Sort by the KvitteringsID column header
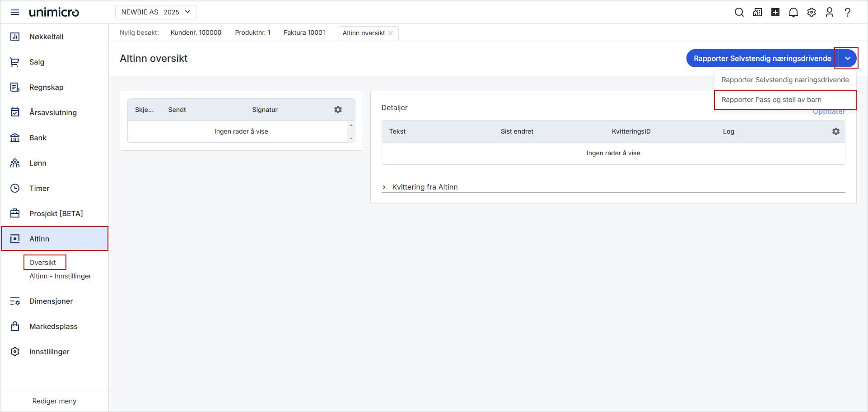 pyautogui.click(x=631, y=131)
